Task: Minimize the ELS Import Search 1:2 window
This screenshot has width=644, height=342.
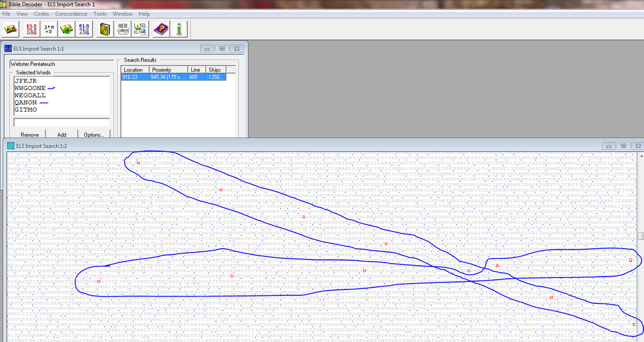Action: (609, 146)
